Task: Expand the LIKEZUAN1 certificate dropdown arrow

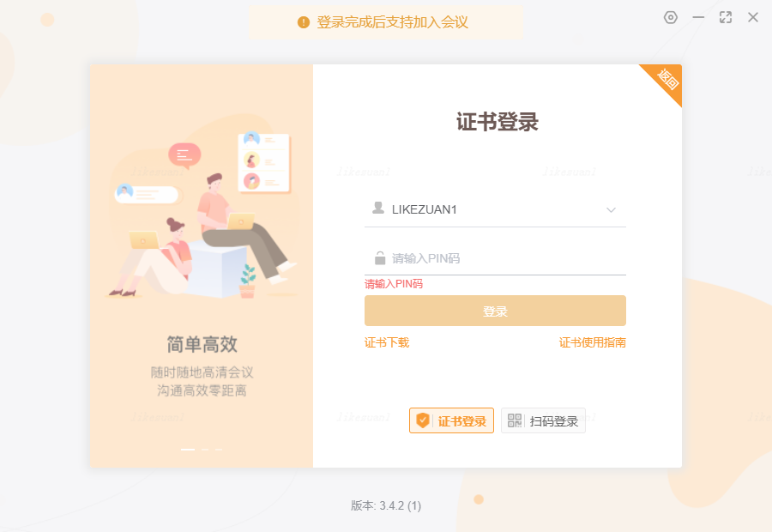Action: tap(611, 210)
